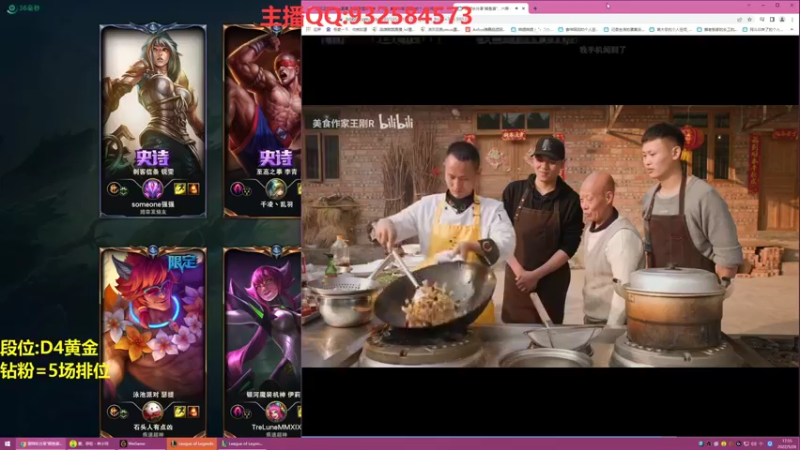Click the Flash spell on Riven's card
The width and height of the screenshot is (800, 450).
point(180,189)
